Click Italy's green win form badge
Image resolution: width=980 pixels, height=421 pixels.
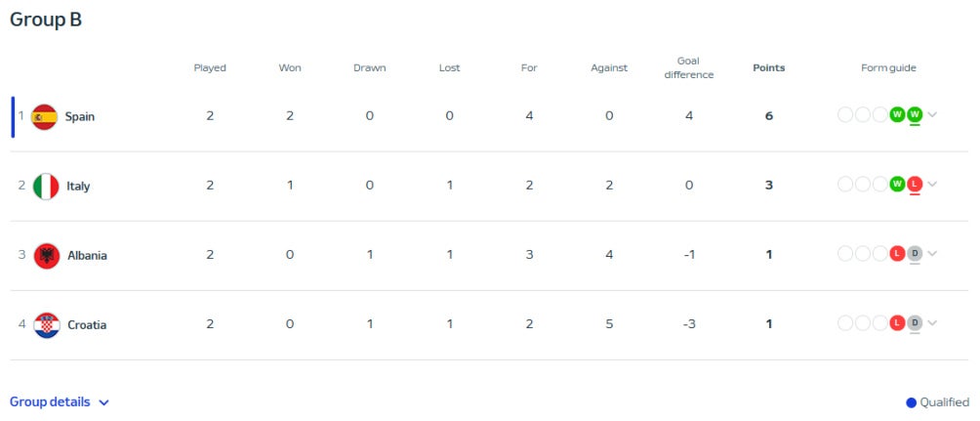coord(897,185)
